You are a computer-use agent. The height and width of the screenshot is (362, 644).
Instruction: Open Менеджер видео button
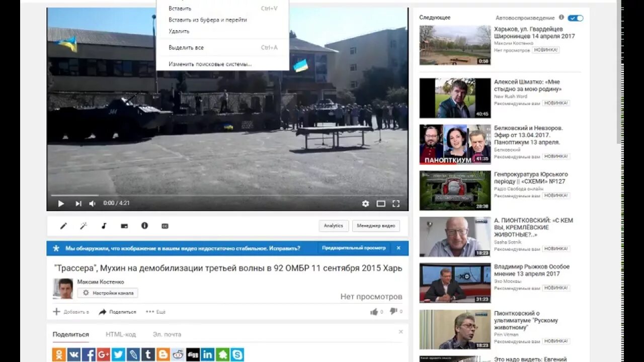click(x=376, y=226)
